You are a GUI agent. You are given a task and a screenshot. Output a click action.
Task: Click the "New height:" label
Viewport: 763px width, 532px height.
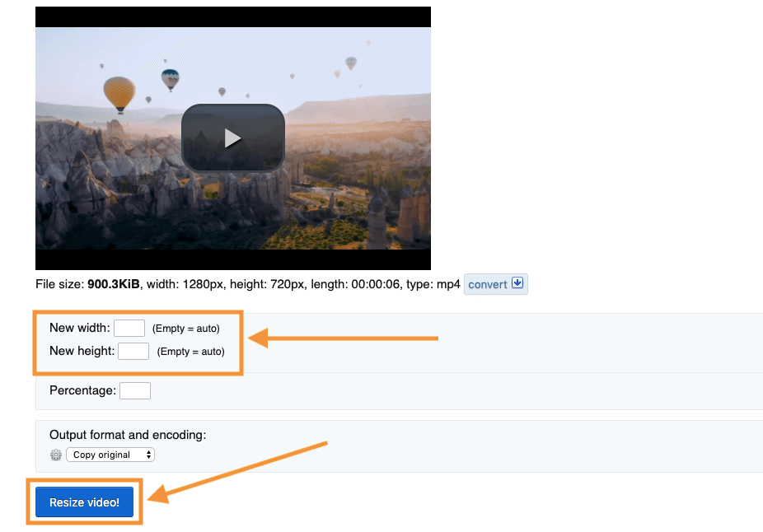pyautogui.click(x=82, y=351)
